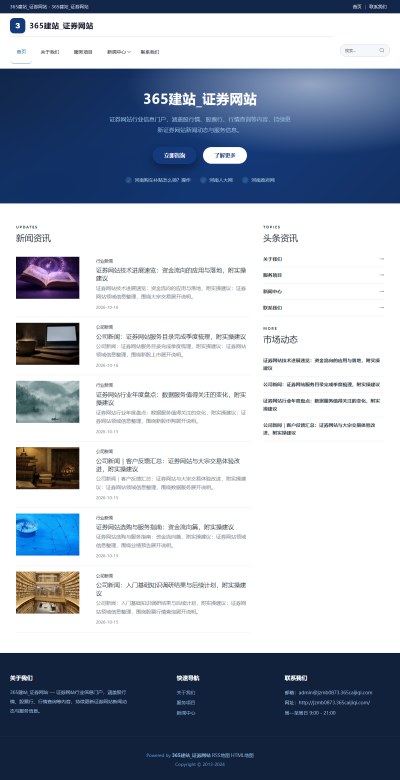Screen dimensions: 400x780
Task: Click the date under the purple book article
Action: click(107, 307)
